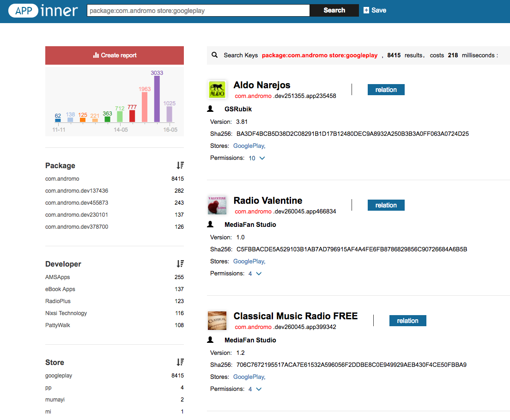The width and height of the screenshot is (510, 420).
Task: Open GooglePlay link for Classical Music Radio
Action: (x=249, y=377)
